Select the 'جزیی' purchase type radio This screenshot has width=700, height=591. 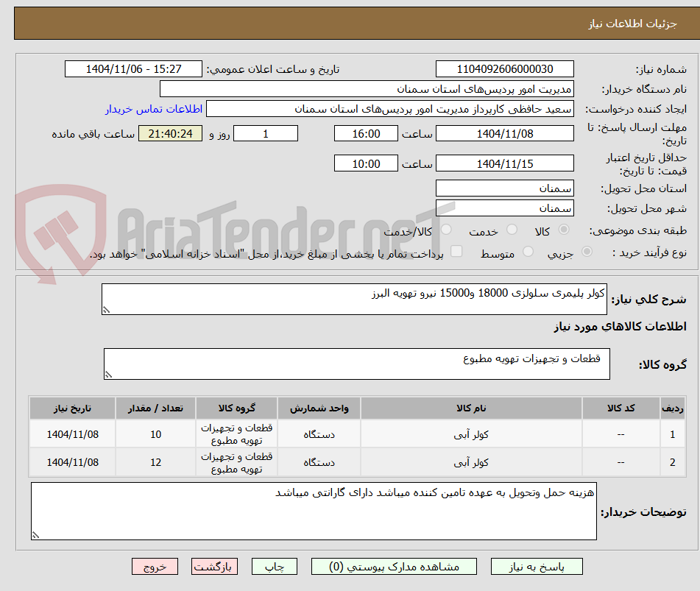587,252
